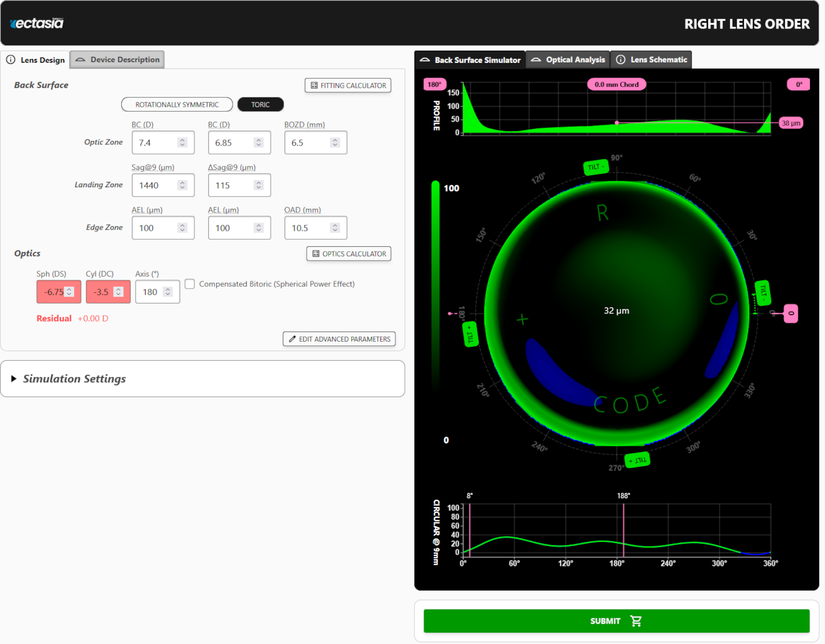This screenshot has width=825, height=644.
Task: Select Rotationally Symmetric back surface
Action: coord(177,104)
